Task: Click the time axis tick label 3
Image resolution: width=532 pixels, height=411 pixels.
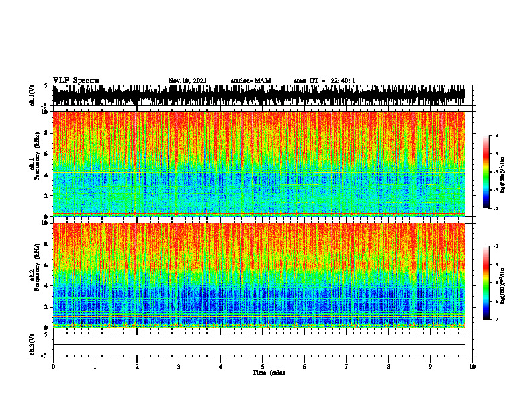Action: [179, 367]
